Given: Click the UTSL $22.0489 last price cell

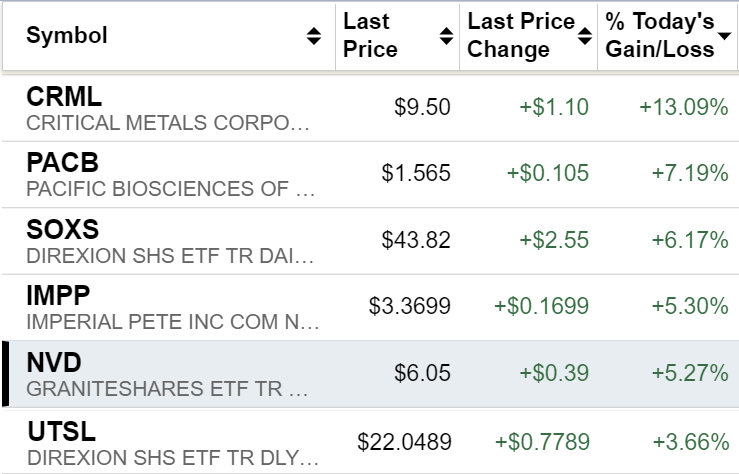Looking at the screenshot, I should [x=404, y=440].
